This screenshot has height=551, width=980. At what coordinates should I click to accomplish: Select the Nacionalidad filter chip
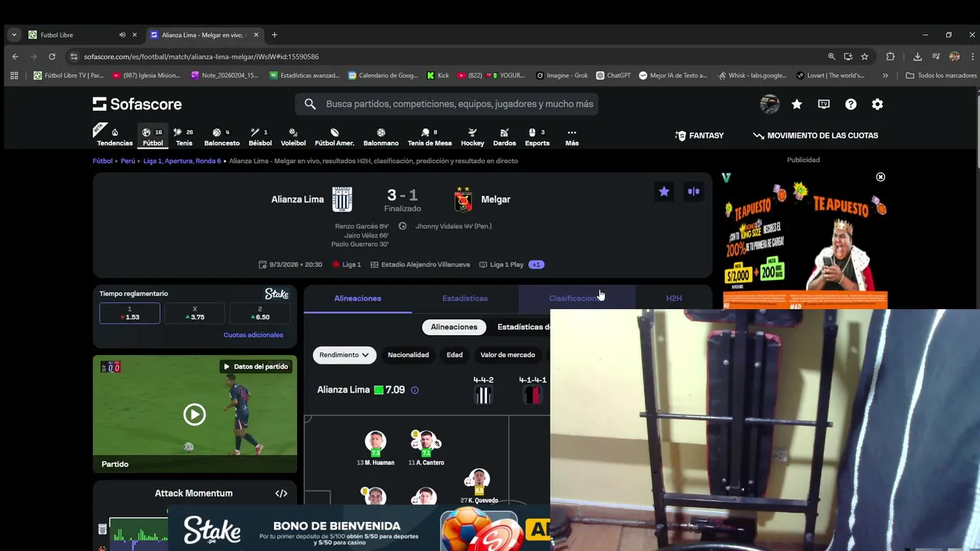[408, 355]
